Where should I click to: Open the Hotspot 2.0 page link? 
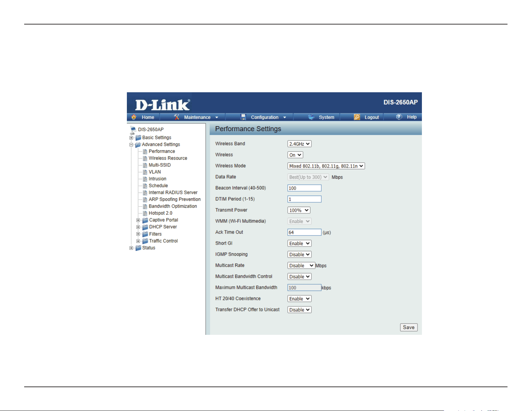[160, 213]
